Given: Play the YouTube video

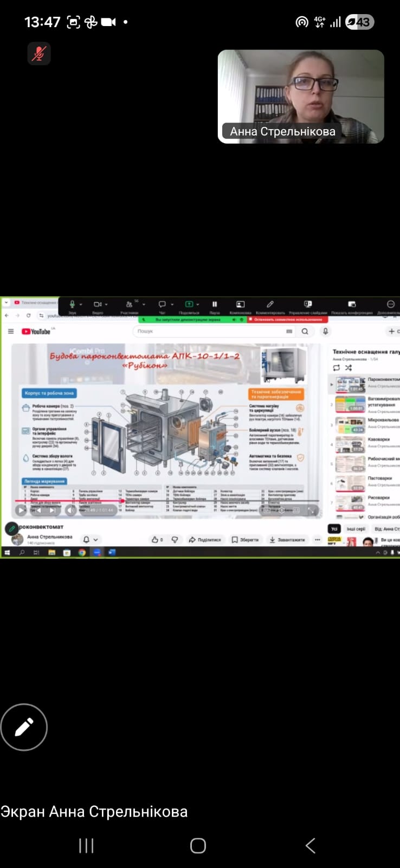Looking at the screenshot, I should (21, 510).
